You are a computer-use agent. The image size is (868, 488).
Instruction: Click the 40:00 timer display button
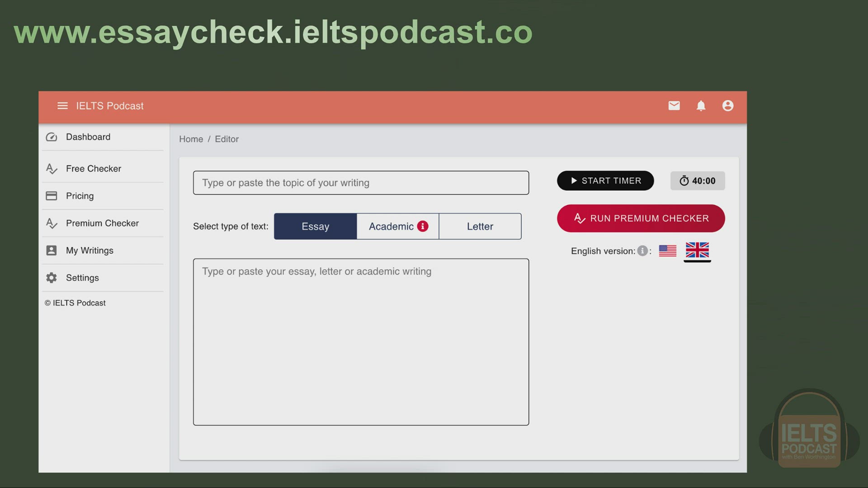tap(698, 181)
